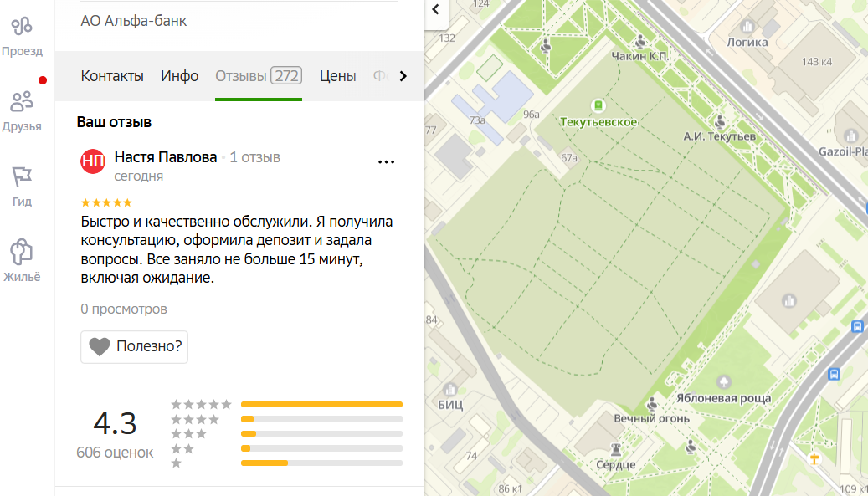This screenshot has height=496, width=868.
Task: Click the БИЦ building map icon
Action: [450, 389]
